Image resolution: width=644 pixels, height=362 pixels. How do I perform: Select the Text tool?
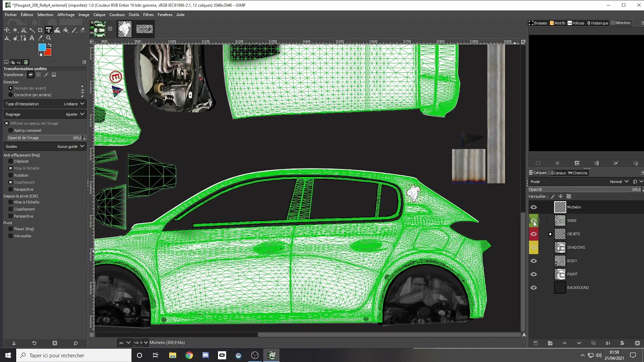(x=32, y=38)
